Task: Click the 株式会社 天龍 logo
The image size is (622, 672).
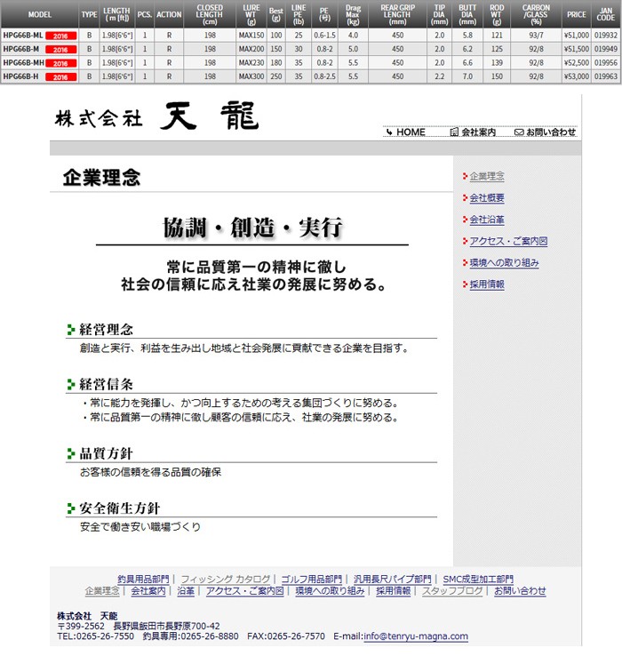Action: point(156,116)
